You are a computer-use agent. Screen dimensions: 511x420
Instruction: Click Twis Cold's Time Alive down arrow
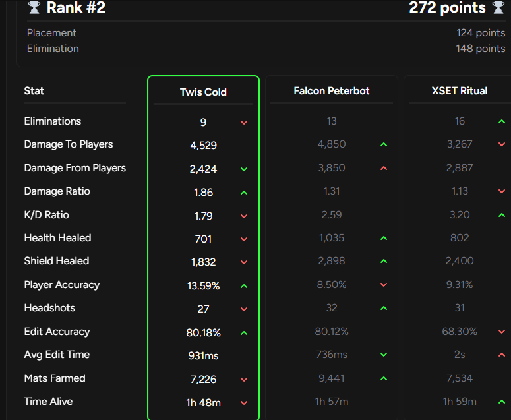tap(244, 403)
